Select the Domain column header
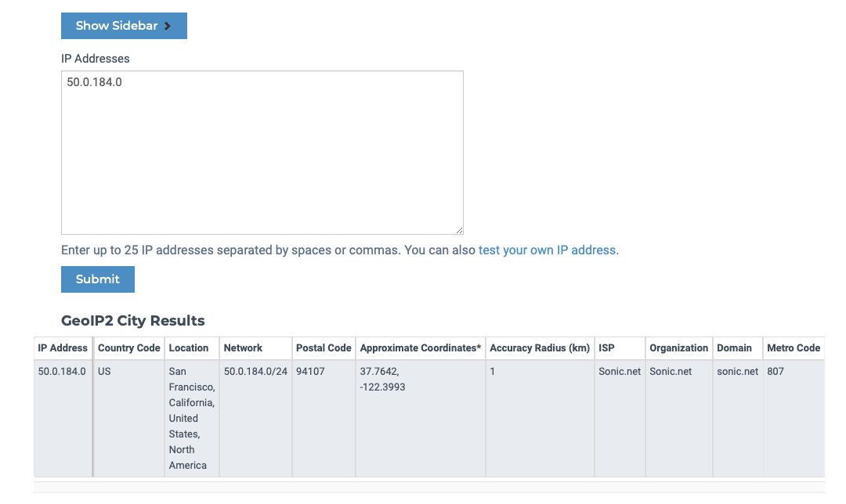 point(738,348)
